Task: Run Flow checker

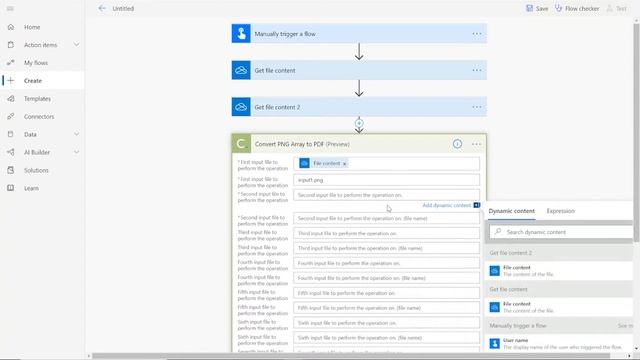Action: 577,8
